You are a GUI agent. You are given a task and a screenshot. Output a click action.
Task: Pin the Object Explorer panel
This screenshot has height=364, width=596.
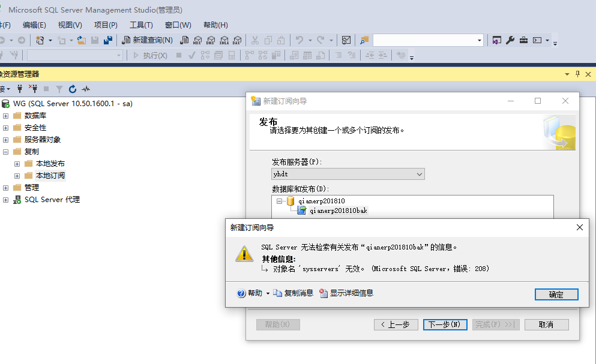577,74
